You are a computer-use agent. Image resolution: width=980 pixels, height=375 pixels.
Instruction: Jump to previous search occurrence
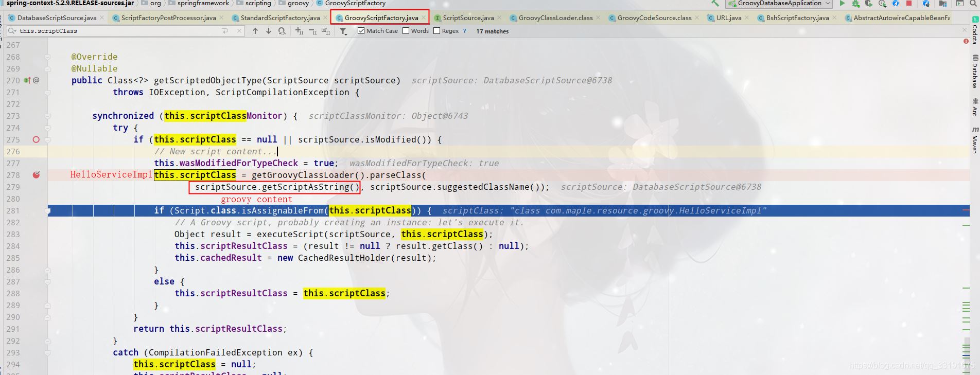pos(255,31)
